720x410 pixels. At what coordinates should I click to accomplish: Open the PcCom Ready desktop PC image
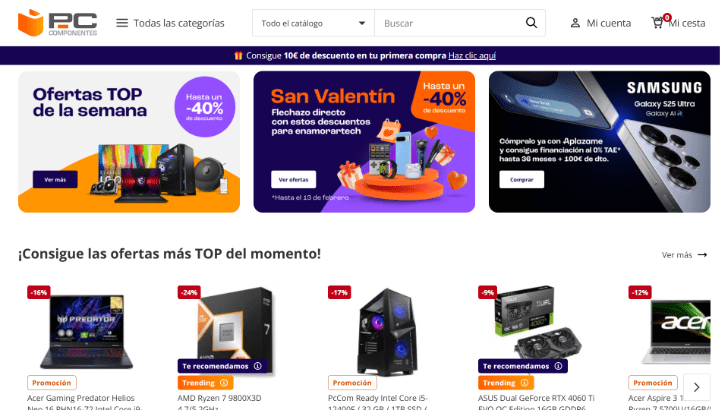point(387,331)
